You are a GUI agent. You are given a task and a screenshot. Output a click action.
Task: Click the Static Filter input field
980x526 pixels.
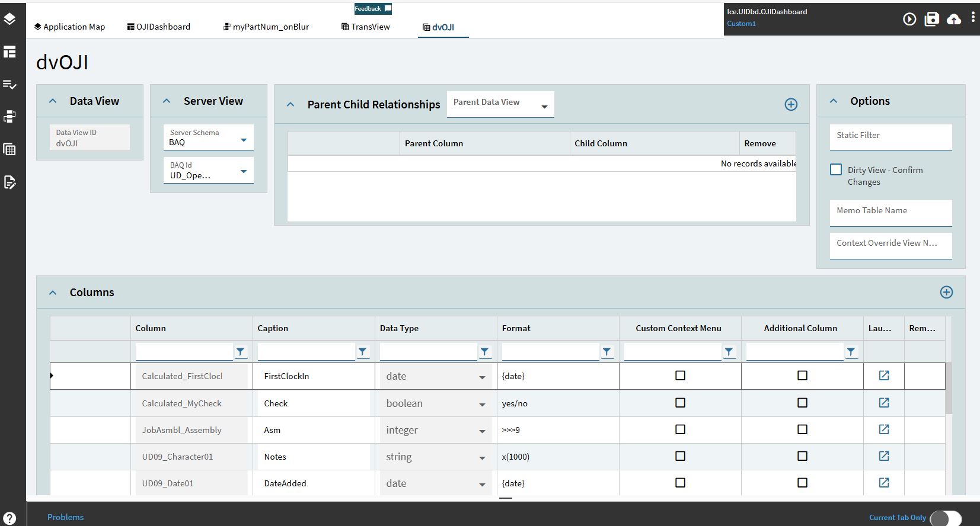[x=890, y=137]
